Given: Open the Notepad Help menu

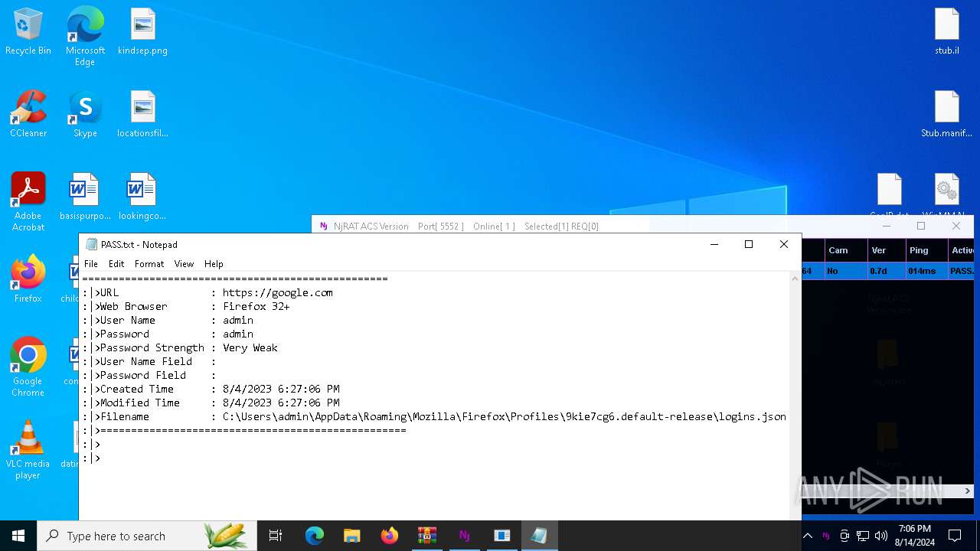Looking at the screenshot, I should click(x=214, y=263).
